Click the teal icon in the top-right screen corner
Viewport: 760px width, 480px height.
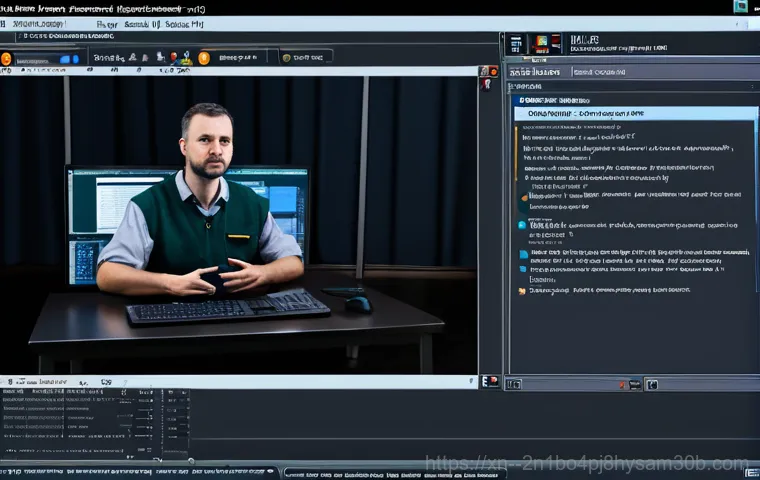pyautogui.click(x=741, y=6)
